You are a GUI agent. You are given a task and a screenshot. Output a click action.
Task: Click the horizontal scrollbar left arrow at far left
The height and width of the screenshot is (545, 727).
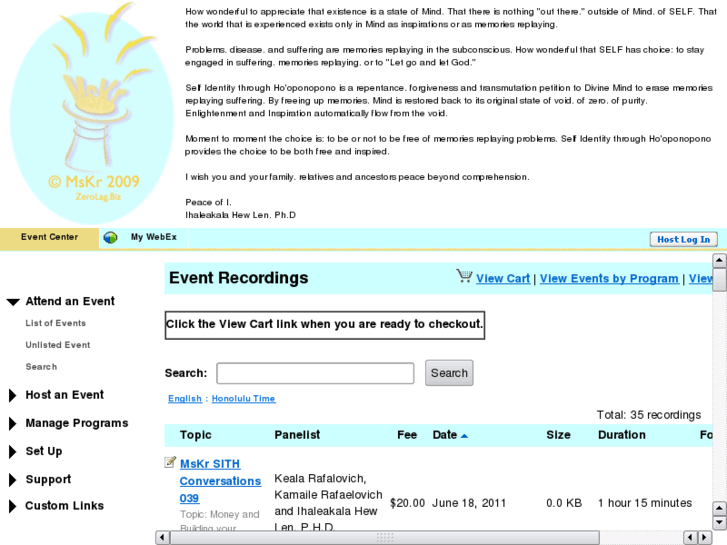(162, 538)
